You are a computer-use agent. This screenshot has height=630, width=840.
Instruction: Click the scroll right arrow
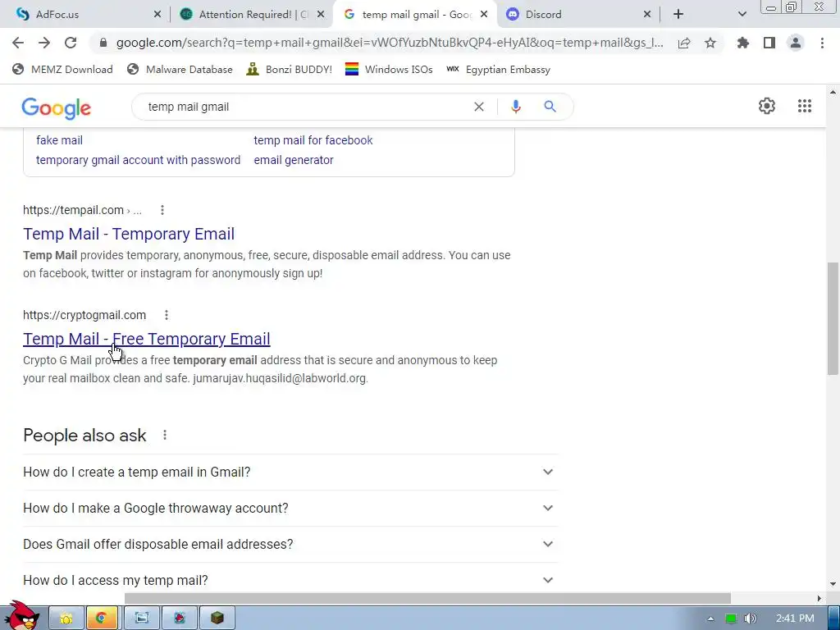(x=819, y=598)
